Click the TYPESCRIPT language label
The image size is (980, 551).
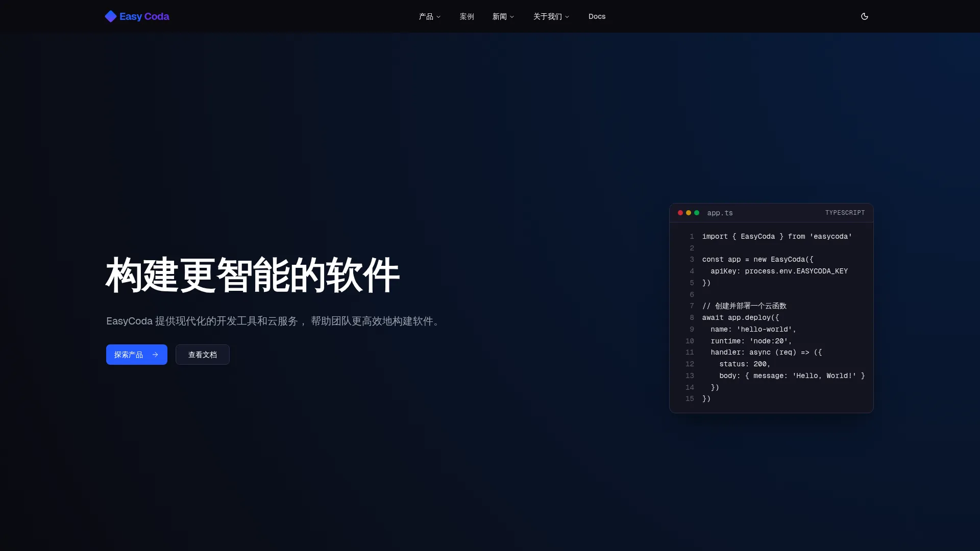tap(845, 213)
